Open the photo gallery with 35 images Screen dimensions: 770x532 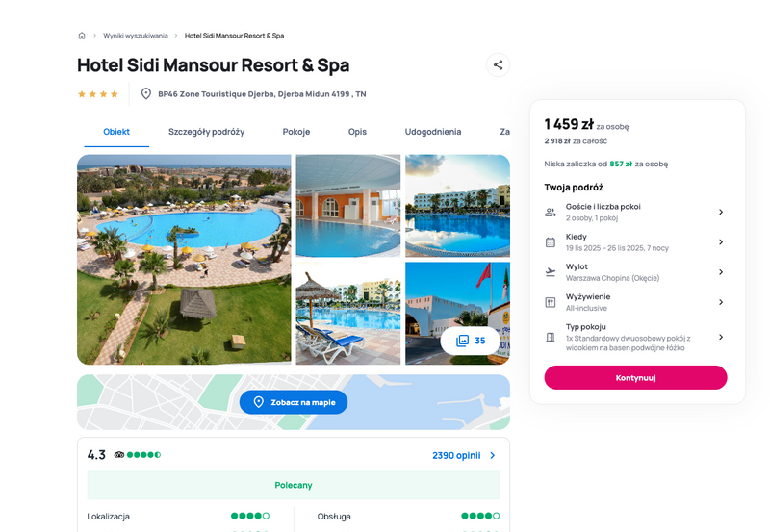(x=471, y=341)
